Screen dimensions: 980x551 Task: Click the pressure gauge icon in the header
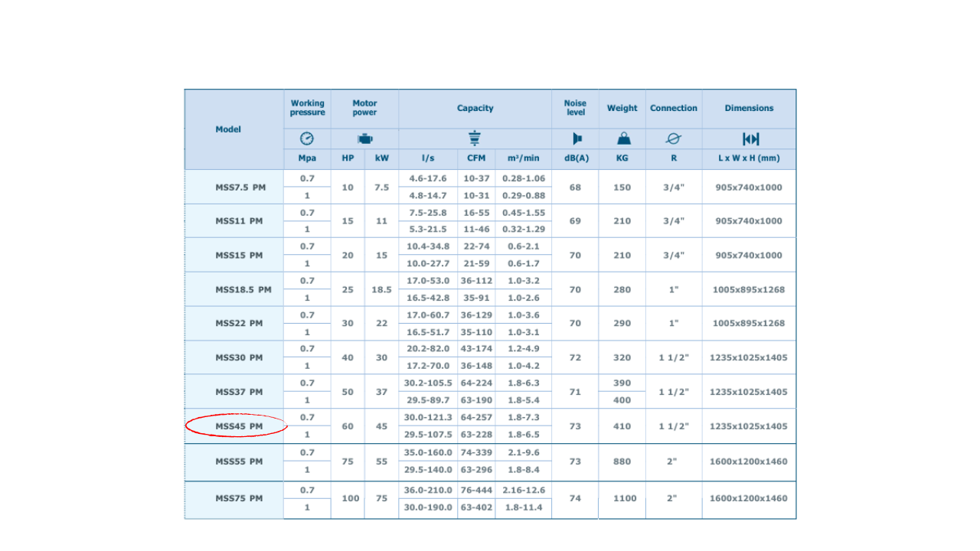pyautogui.click(x=307, y=139)
